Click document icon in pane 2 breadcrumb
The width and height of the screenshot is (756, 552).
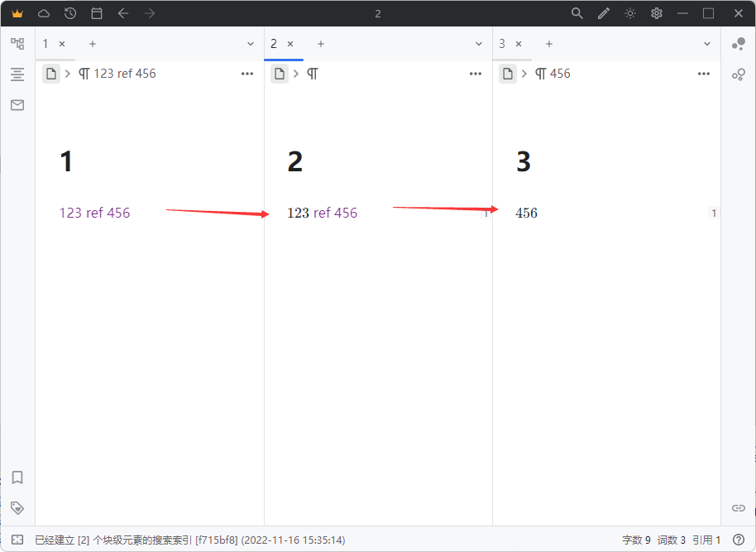[280, 74]
